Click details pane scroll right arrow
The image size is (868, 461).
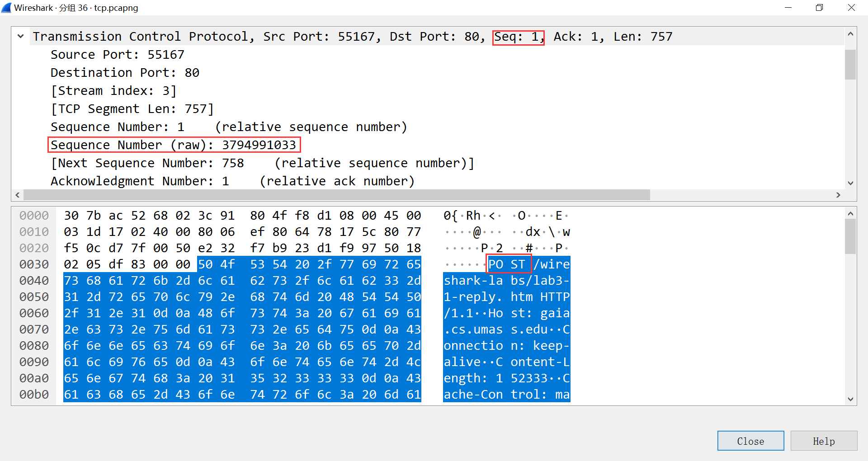click(x=838, y=195)
